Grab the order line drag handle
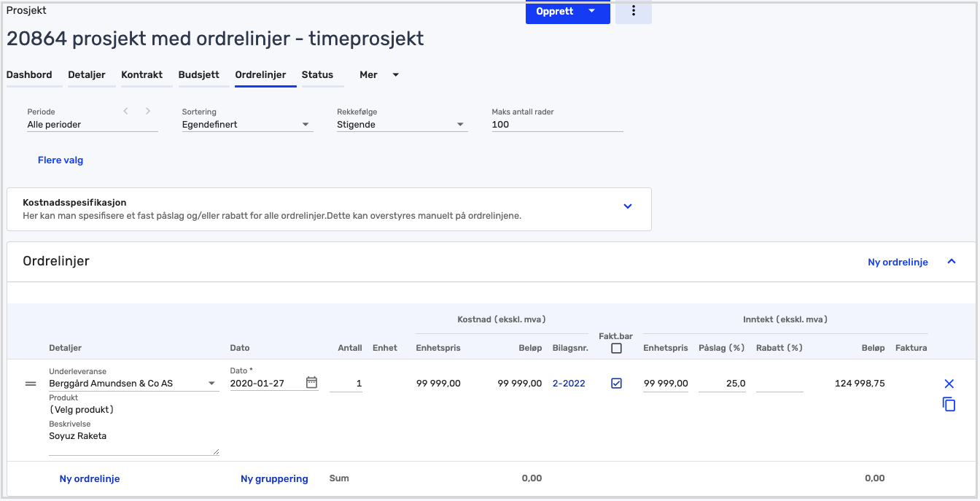Image resolution: width=980 pixels, height=501 pixels. 31,384
